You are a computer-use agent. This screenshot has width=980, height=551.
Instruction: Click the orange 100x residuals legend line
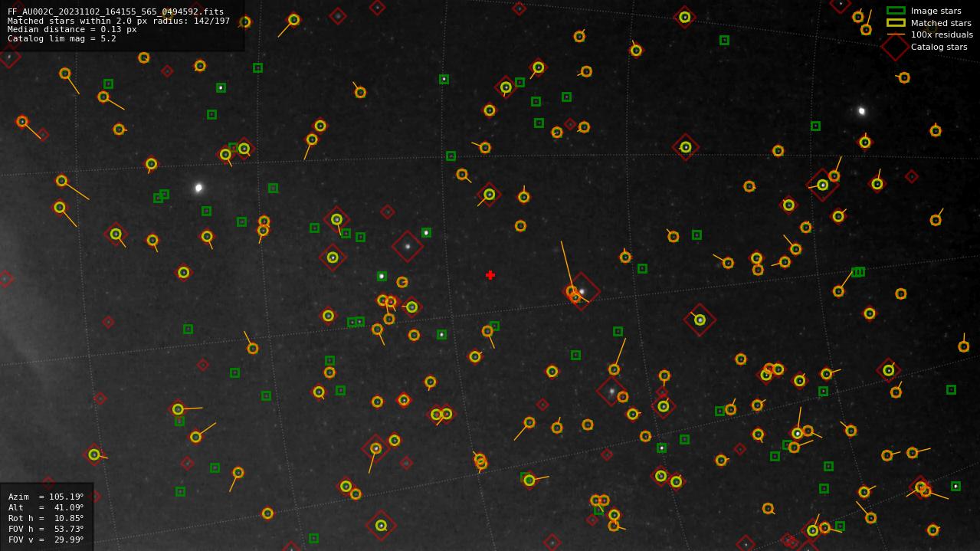tap(896, 34)
